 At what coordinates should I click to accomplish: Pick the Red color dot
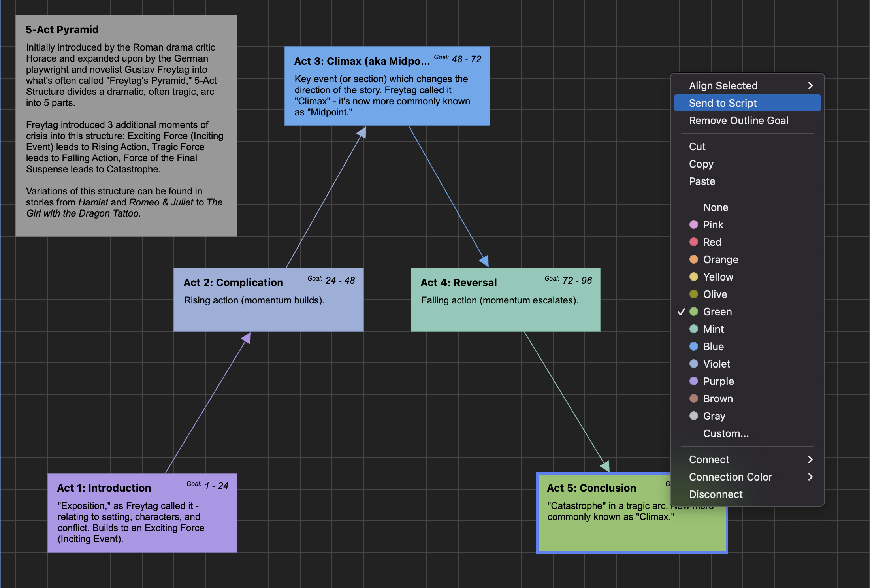tap(694, 242)
